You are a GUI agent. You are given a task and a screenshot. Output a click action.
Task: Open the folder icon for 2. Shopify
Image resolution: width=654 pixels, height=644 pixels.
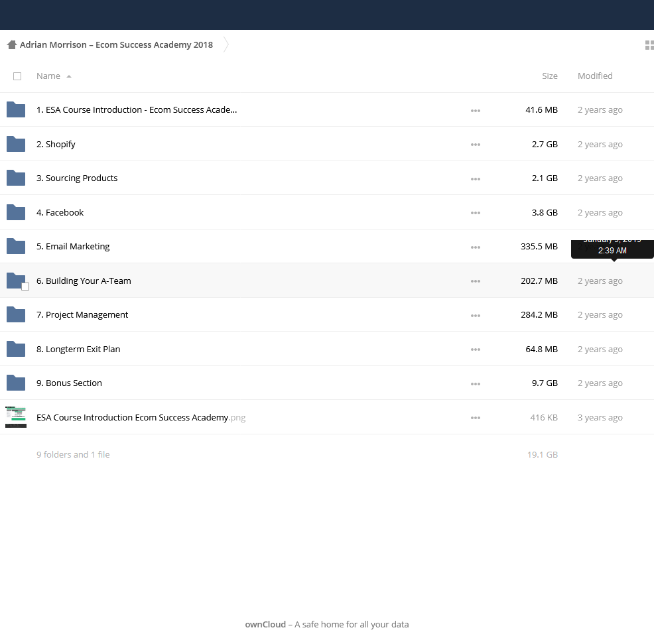pyautogui.click(x=16, y=144)
